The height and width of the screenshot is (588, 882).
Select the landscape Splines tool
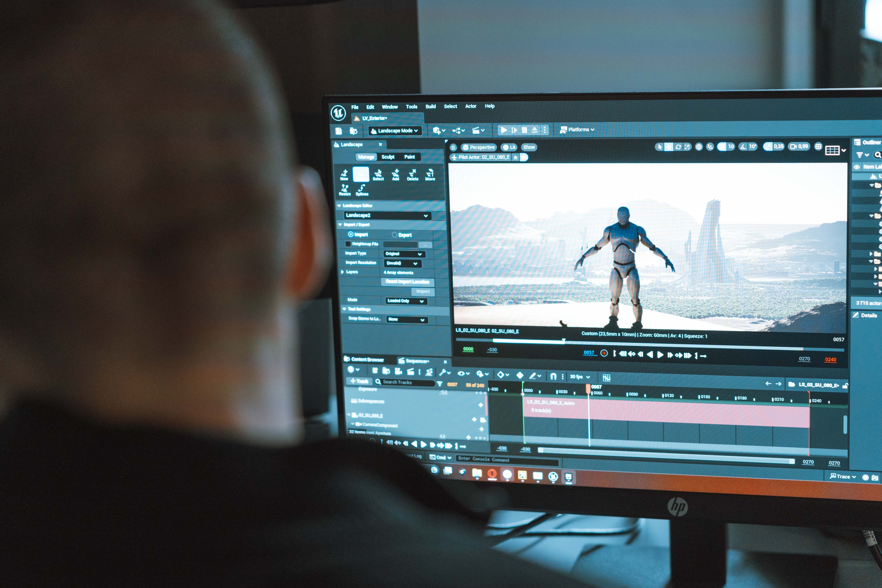(362, 190)
